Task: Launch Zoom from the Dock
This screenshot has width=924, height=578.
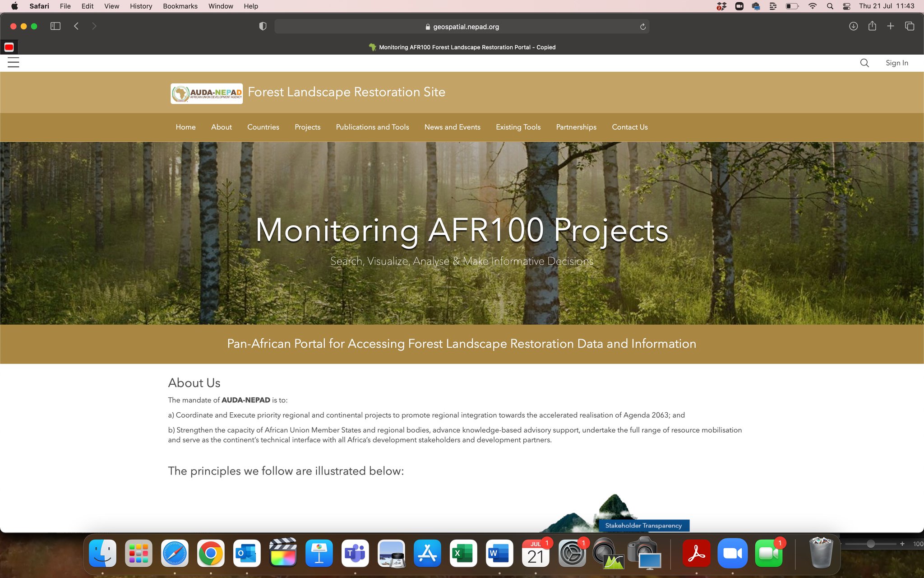Action: [x=733, y=553]
